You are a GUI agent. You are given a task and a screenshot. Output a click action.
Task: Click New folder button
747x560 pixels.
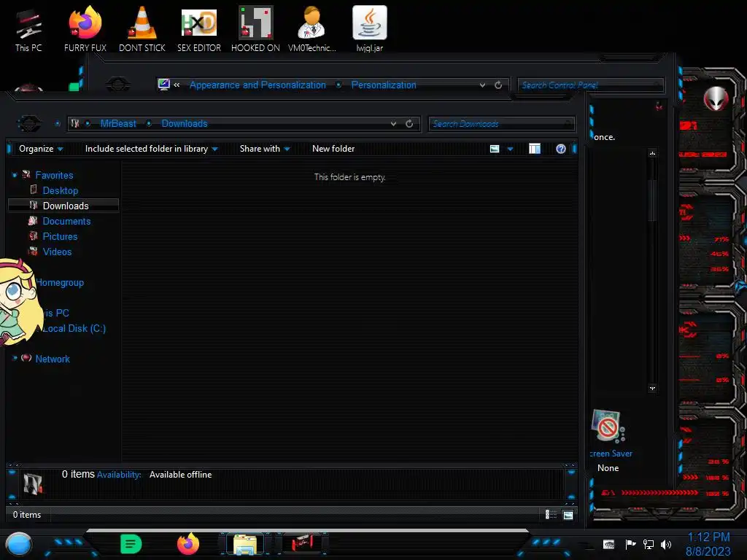[x=333, y=149]
